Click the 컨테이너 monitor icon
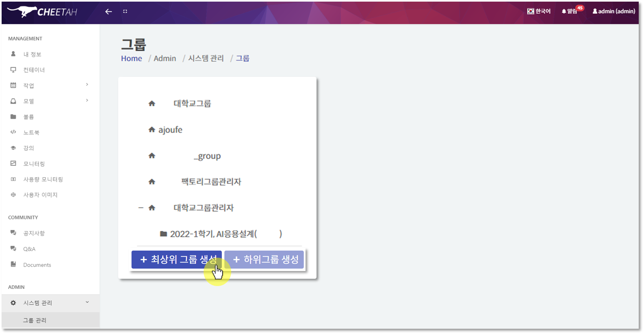This screenshot has width=644, height=334. [13, 69]
